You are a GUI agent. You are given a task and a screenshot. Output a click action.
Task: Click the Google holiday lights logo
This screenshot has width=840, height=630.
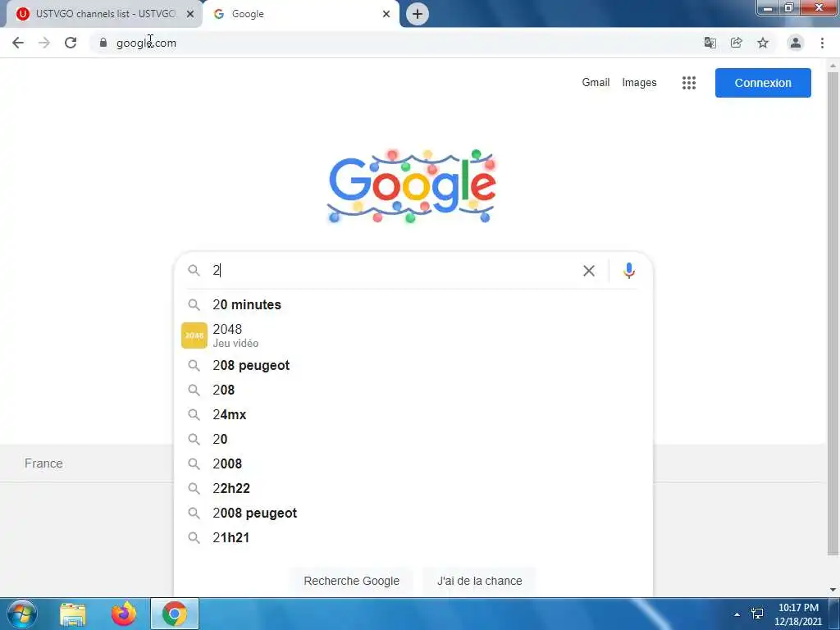pos(412,186)
